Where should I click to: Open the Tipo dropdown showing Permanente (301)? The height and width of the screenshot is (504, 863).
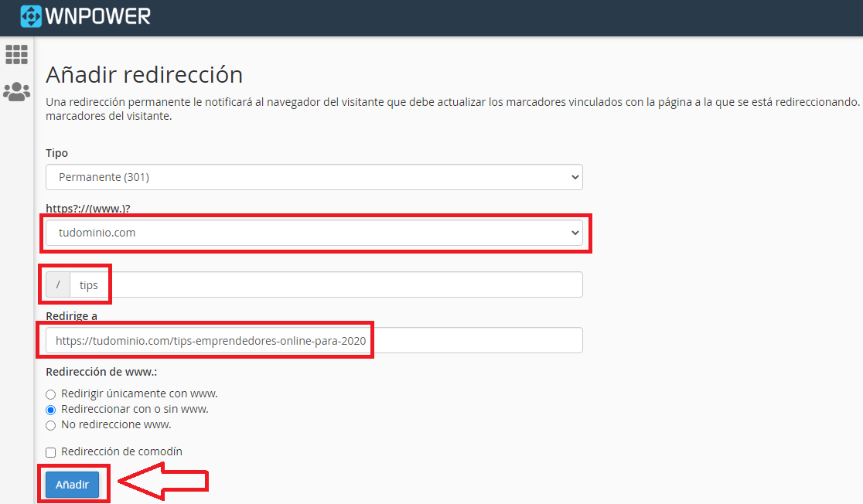click(x=314, y=176)
